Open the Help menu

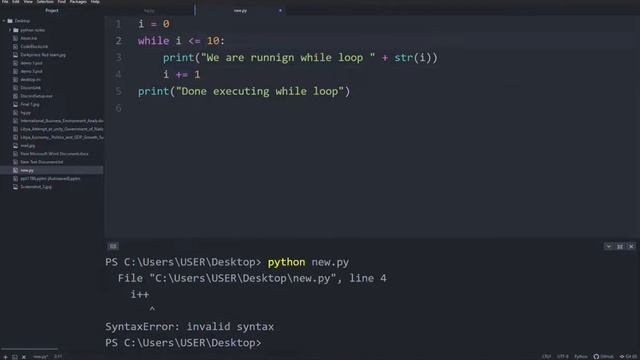tap(95, 2)
